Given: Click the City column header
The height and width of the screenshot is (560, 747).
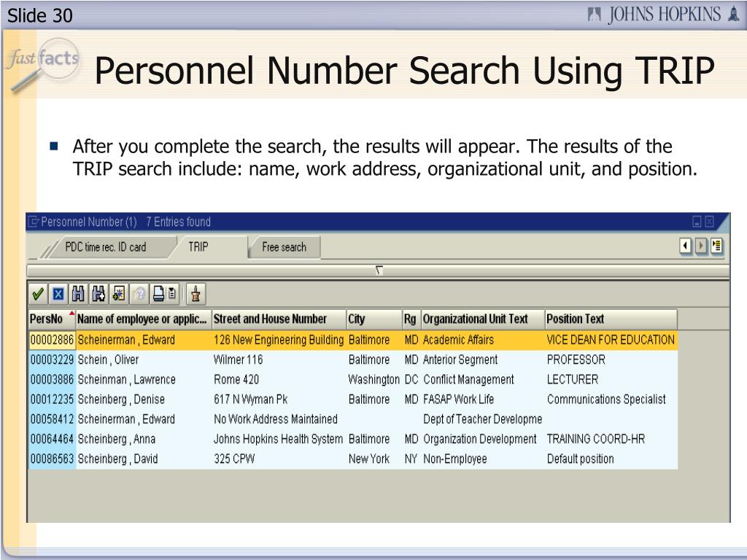Looking at the screenshot, I should pyautogui.click(x=374, y=319).
